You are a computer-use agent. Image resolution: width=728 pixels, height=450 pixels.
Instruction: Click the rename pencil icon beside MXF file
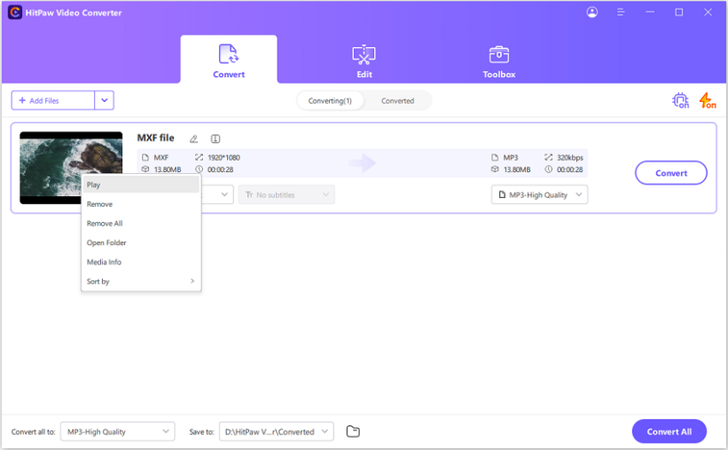click(194, 138)
